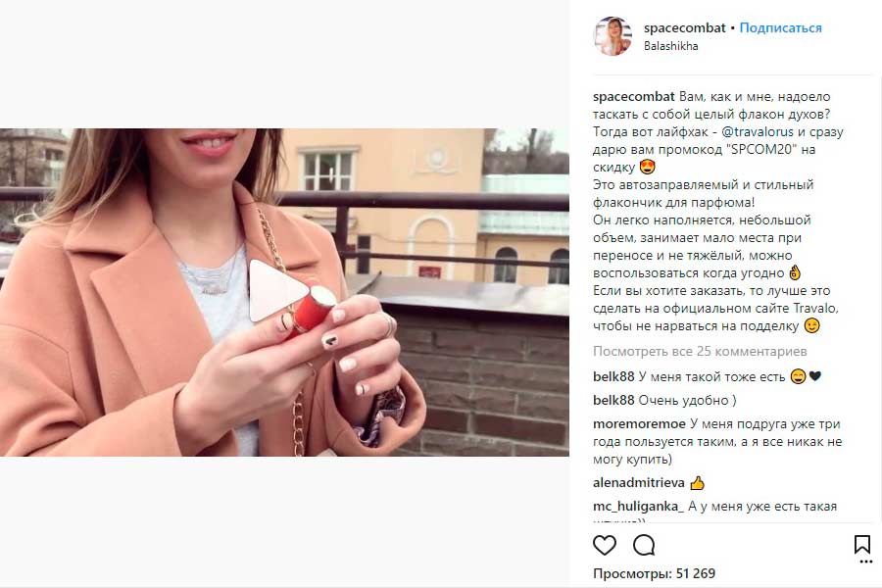Click the Просмотры: 51 269 view count
Image resolution: width=882 pixels, height=588 pixels.
point(655,573)
